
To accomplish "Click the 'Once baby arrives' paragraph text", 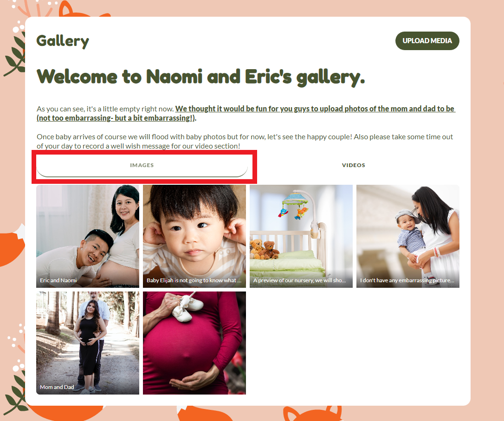I will 245,142.
